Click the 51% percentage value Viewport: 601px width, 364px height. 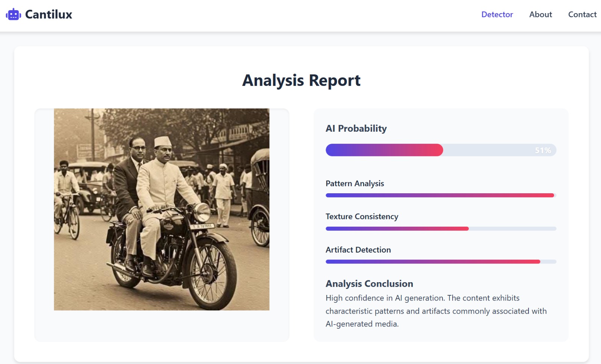click(x=543, y=150)
